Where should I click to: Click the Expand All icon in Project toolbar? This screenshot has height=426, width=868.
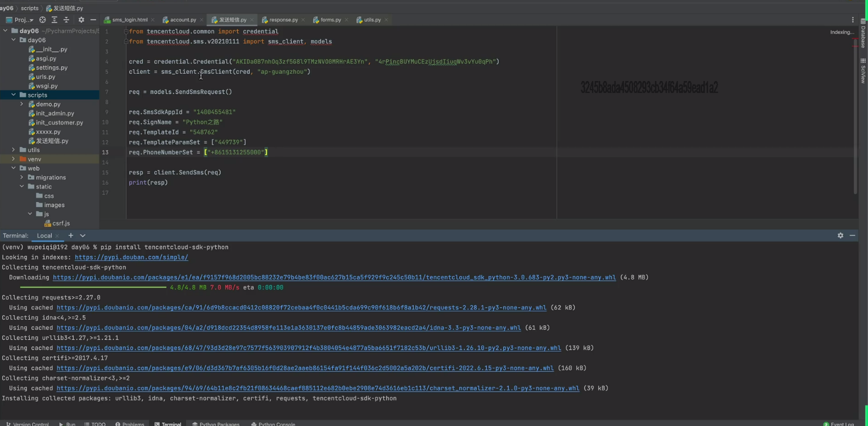(55, 20)
